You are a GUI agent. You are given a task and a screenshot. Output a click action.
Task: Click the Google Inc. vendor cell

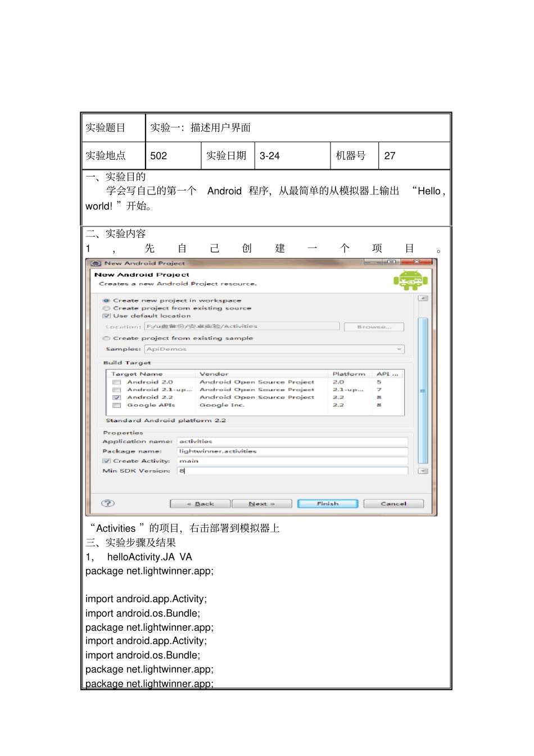coord(222,405)
